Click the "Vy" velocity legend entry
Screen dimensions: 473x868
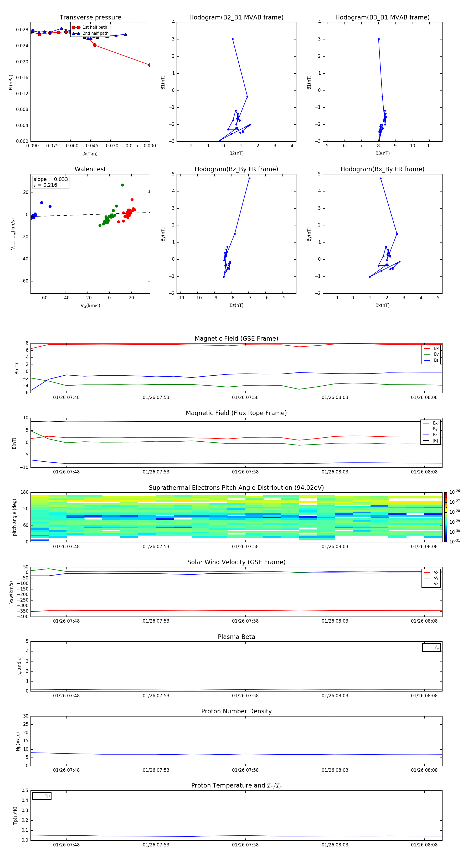coord(431,578)
